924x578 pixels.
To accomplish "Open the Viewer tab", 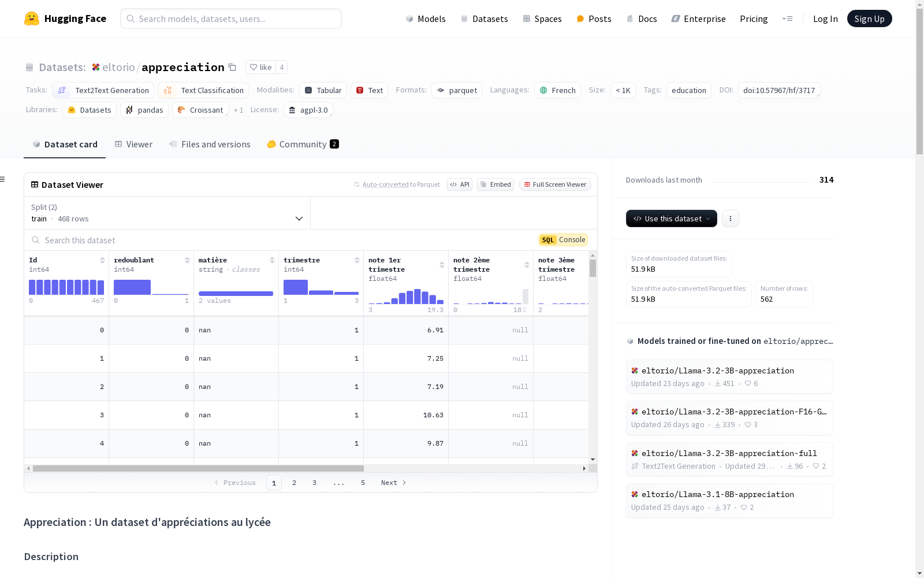I will (133, 144).
